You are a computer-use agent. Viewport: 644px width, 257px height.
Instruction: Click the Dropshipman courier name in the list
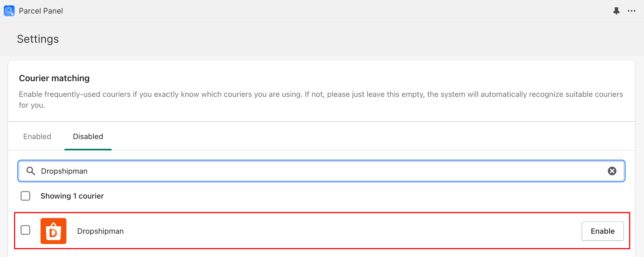pyautogui.click(x=100, y=231)
